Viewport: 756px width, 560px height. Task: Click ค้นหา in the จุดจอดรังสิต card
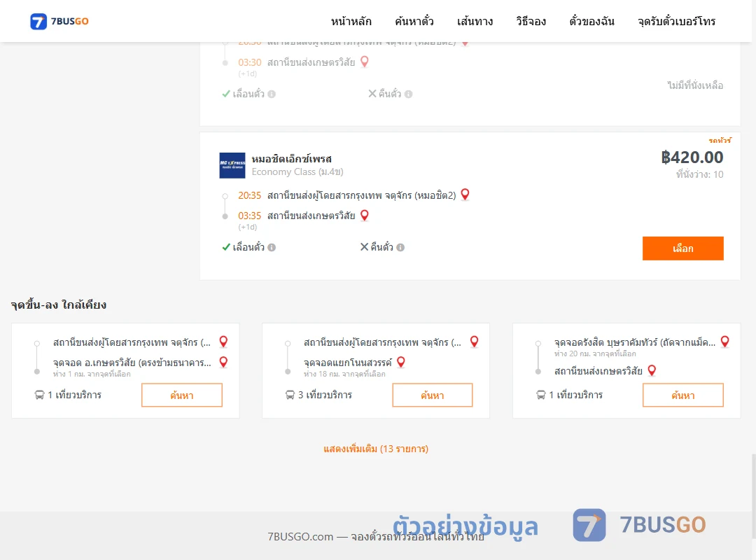pyautogui.click(x=682, y=395)
